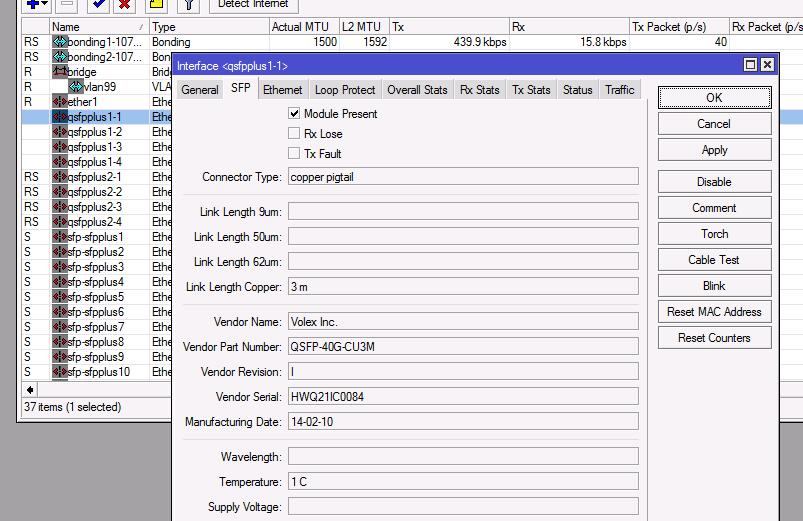Click the blue checkmark enable toolbar icon
Image resolution: width=803 pixels, height=521 pixels.
[98, 5]
